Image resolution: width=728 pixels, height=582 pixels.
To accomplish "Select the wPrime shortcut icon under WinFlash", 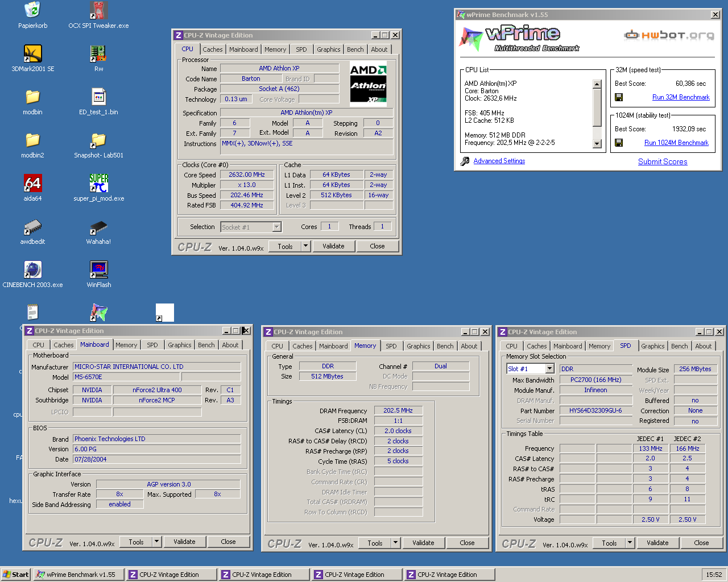I will click(x=98, y=313).
